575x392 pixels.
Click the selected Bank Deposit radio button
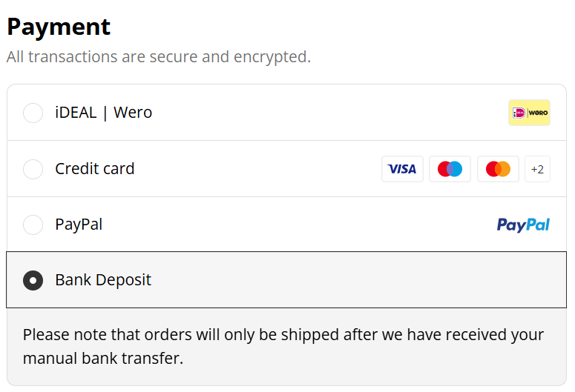33,280
